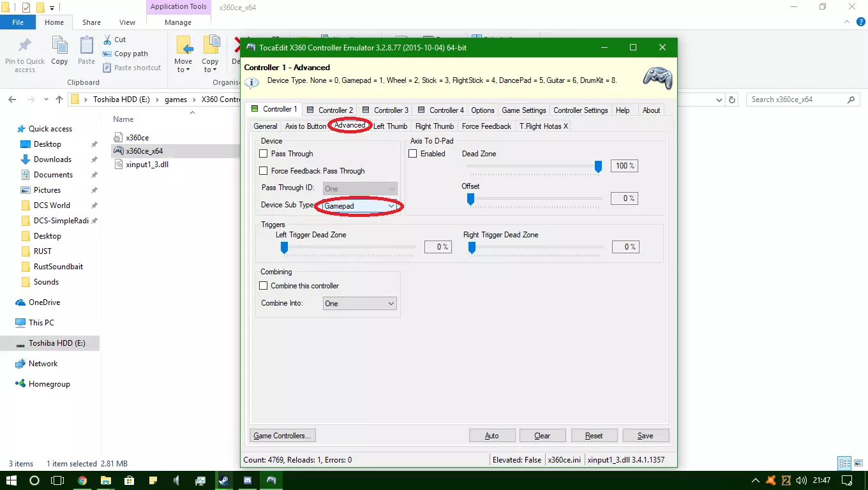Toggle the Axis To D-Pad Enabled checkbox
This screenshot has height=490, width=868.
point(413,154)
